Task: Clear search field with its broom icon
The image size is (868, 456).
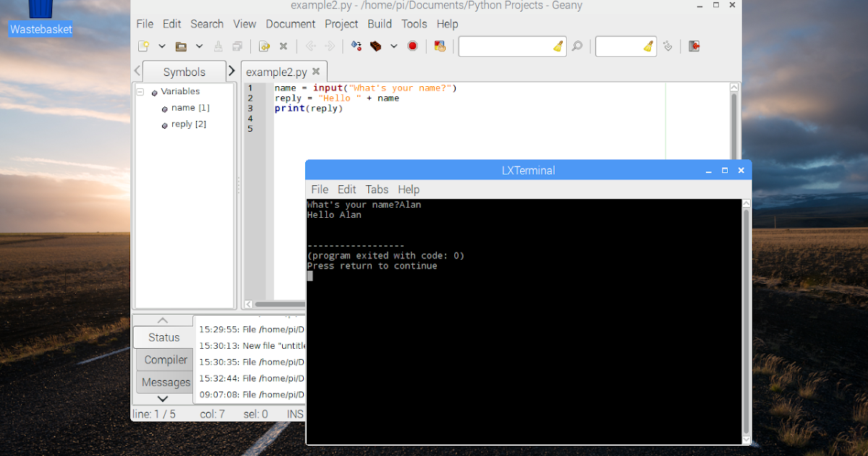Action: (x=558, y=46)
